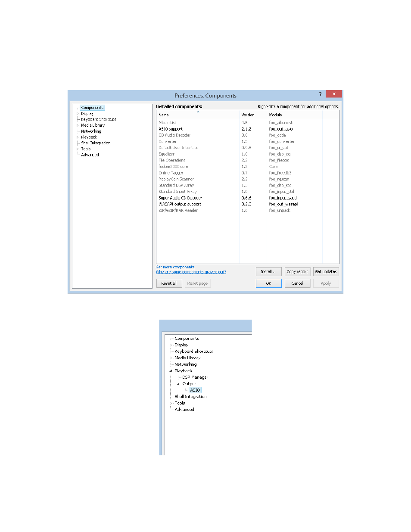
Task: Click the foo_out_asio module cell
Action: coord(281,129)
